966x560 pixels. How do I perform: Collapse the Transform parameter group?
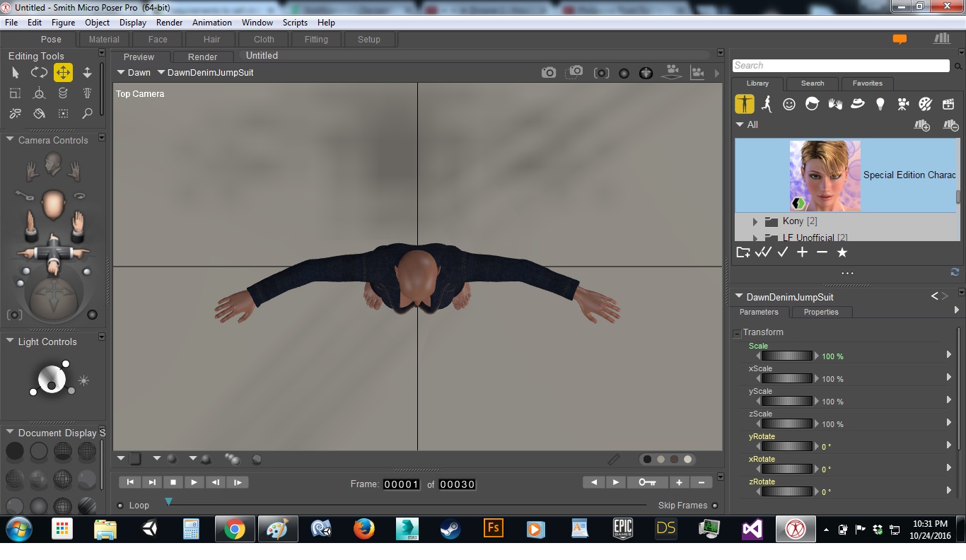click(737, 333)
